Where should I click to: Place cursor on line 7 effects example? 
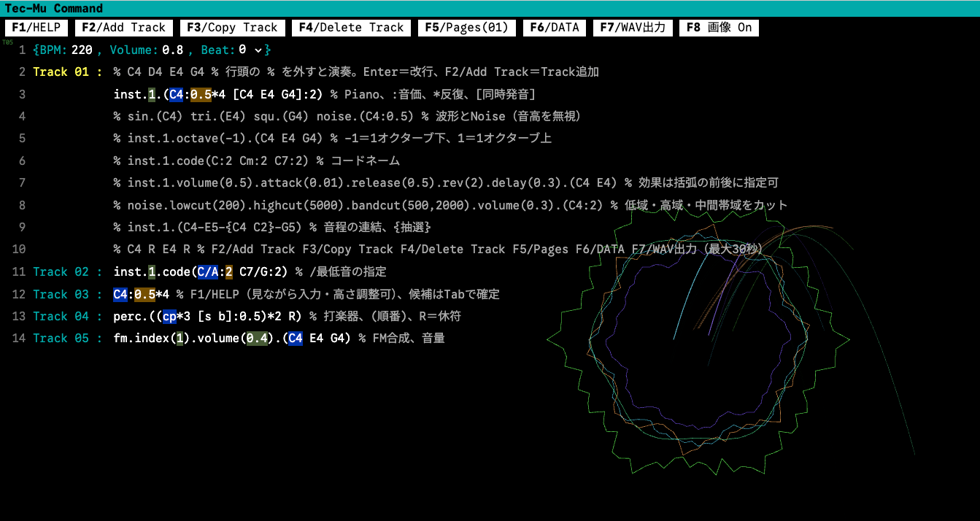click(x=450, y=182)
